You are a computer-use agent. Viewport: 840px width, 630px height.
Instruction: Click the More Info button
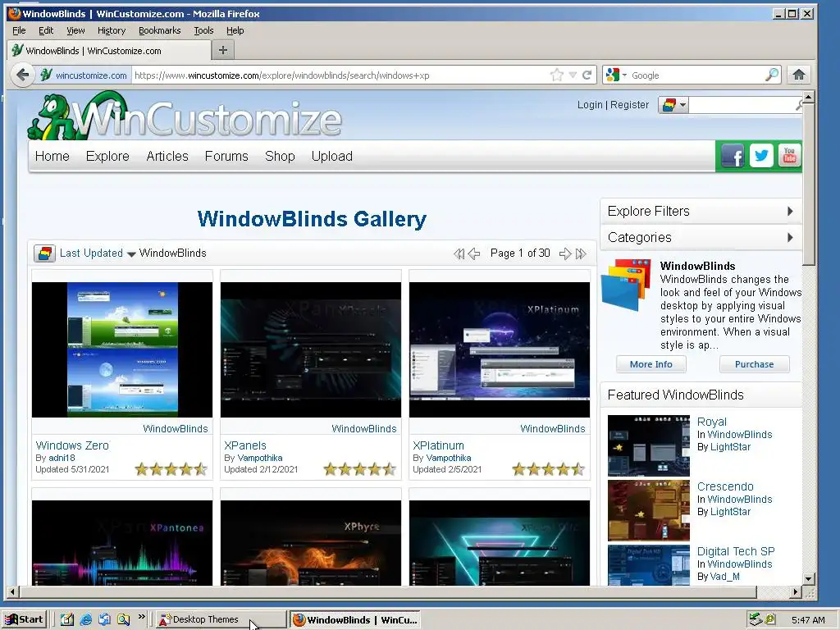click(x=651, y=364)
